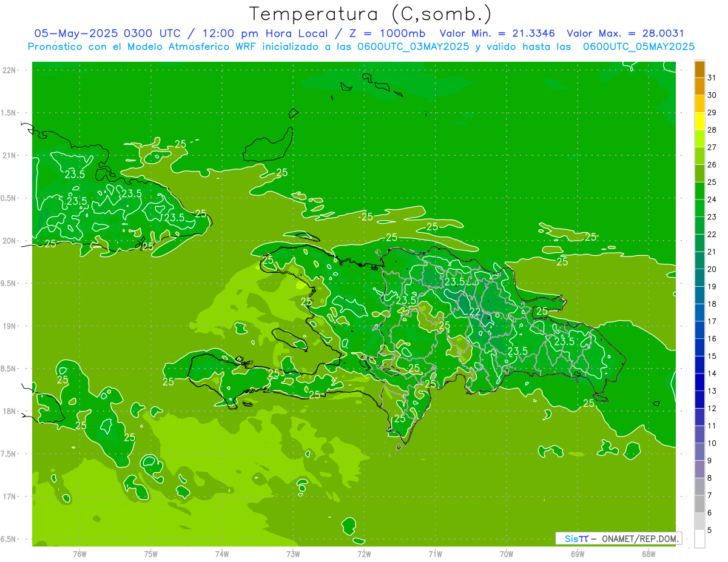Click the legend value "11"
Image resolution: width=728 pixels, height=562 pixels.
(712, 426)
